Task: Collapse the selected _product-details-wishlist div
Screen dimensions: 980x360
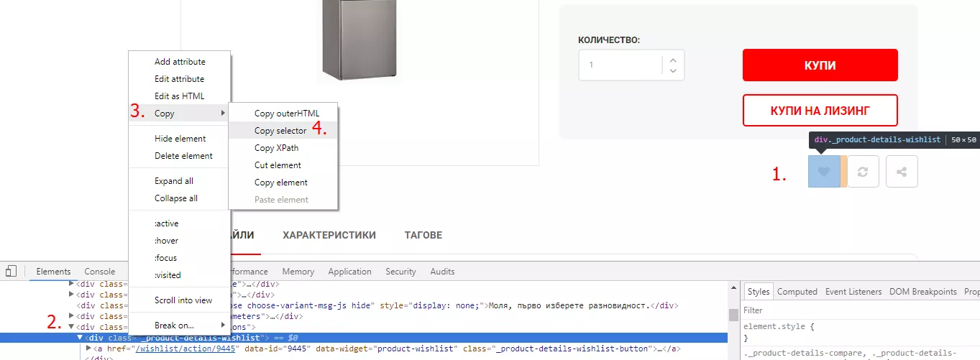Action: (x=81, y=338)
